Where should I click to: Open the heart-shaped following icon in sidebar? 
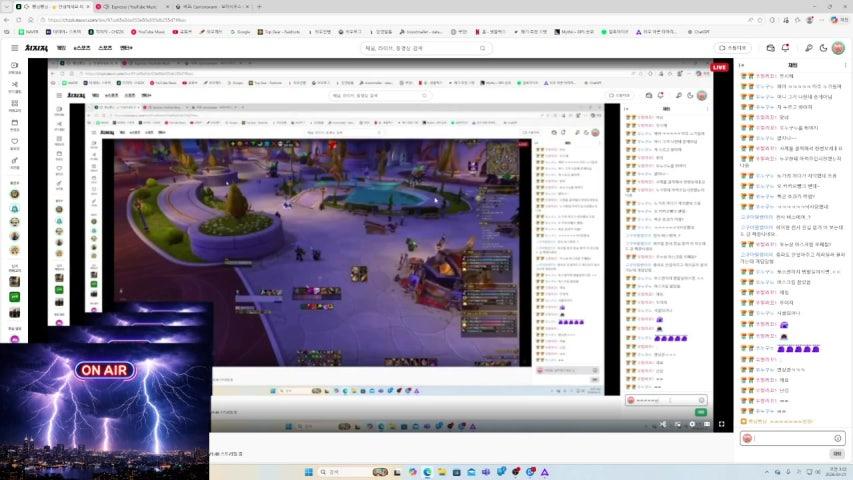click(x=15, y=144)
